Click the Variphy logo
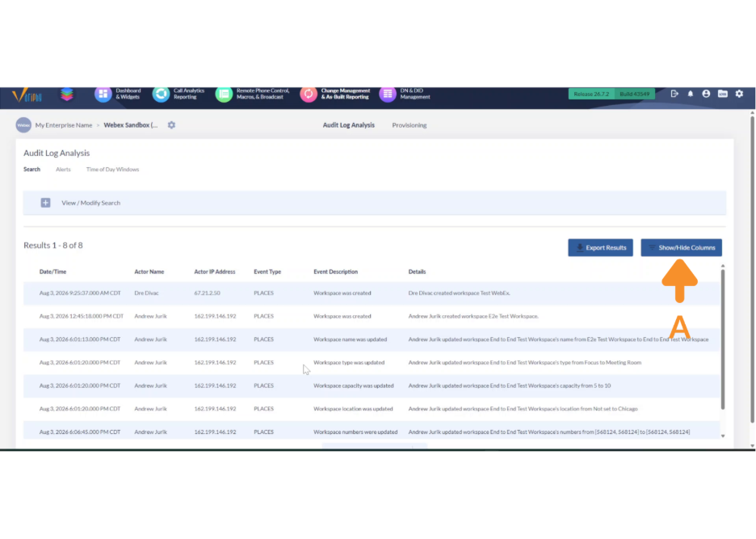This screenshot has width=756, height=539. tap(27, 95)
